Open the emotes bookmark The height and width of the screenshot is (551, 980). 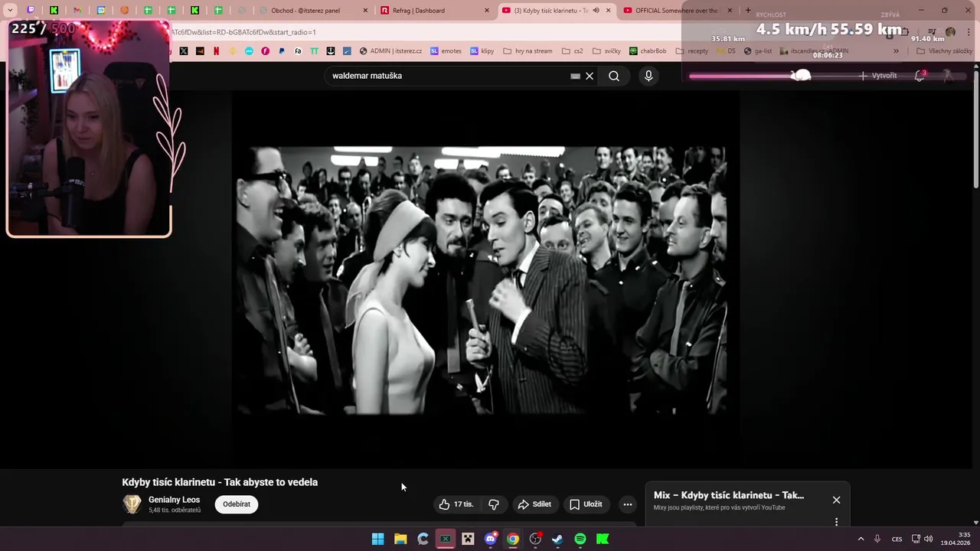click(x=446, y=51)
